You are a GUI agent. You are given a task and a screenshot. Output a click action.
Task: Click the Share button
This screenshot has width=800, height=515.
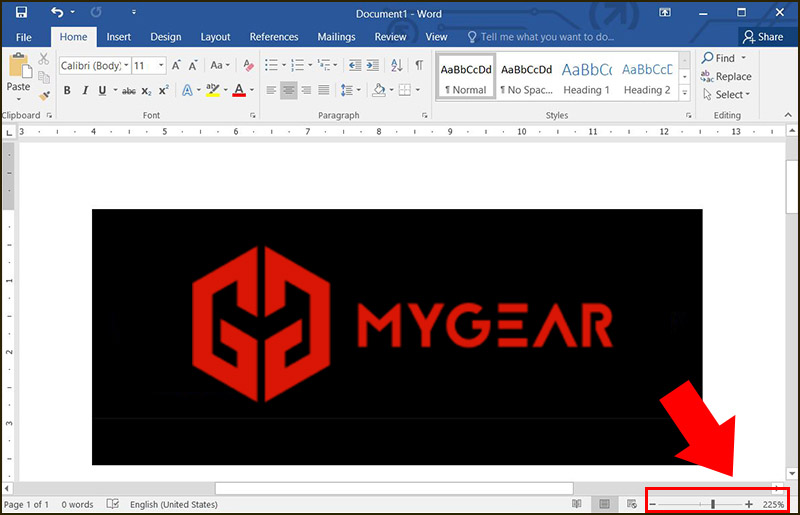(x=763, y=37)
